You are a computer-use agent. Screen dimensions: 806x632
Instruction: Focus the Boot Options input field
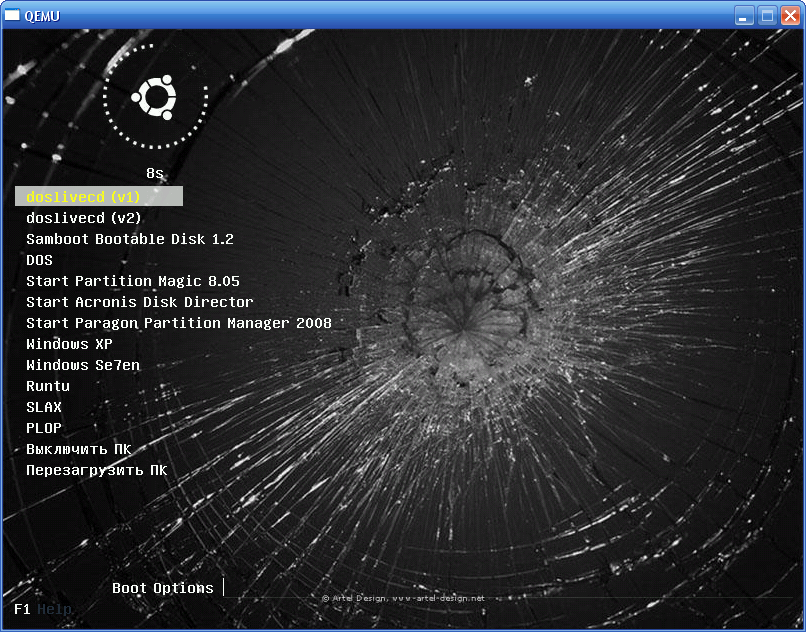506,587
